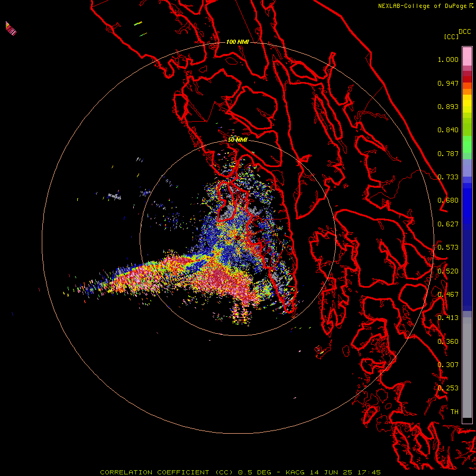Click the 0.840 scale value

[x=448, y=130]
